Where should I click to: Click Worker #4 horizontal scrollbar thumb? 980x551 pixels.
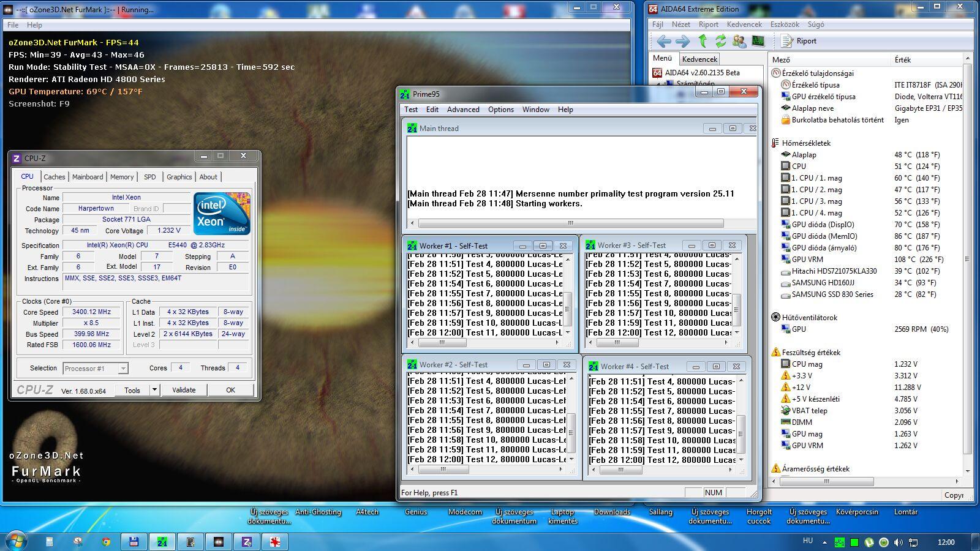point(621,470)
